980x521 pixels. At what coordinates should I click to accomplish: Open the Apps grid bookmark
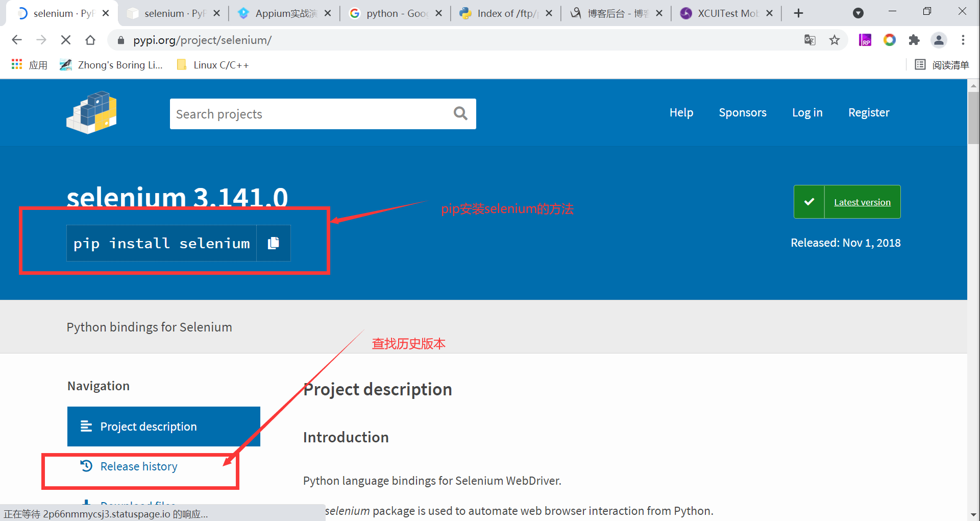click(x=29, y=65)
